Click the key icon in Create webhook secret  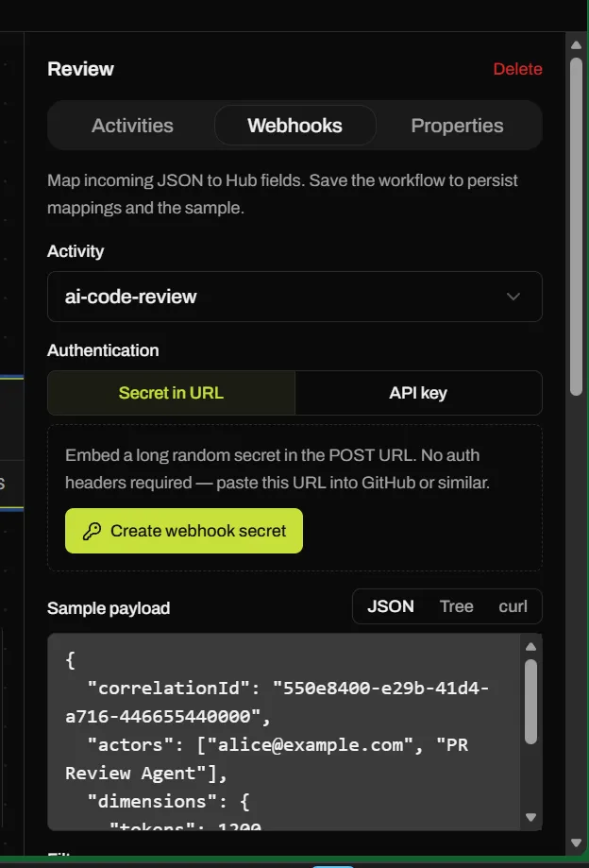[92, 532]
